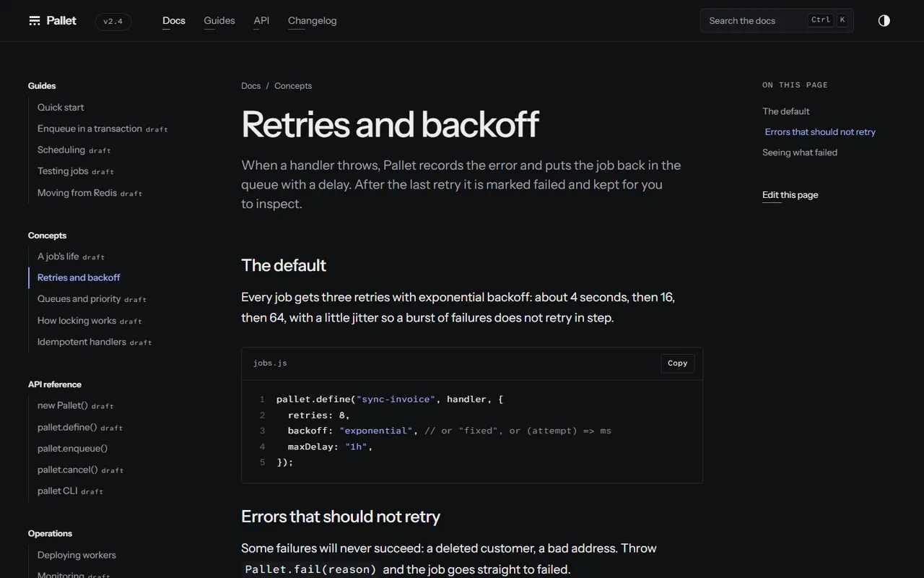Screen dimensions: 924x578
Task: Click the Retries and backoff page title
Action: (x=390, y=124)
